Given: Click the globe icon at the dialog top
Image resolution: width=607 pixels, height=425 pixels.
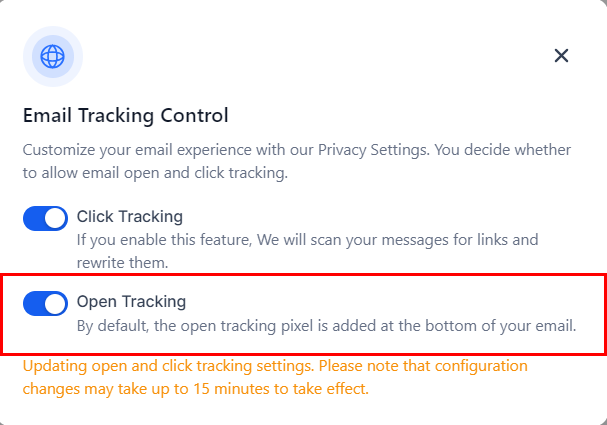Looking at the screenshot, I should [x=53, y=56].
